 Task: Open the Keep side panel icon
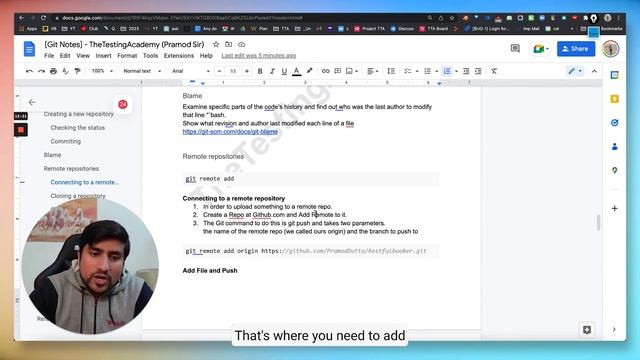(x=614, y=99)
